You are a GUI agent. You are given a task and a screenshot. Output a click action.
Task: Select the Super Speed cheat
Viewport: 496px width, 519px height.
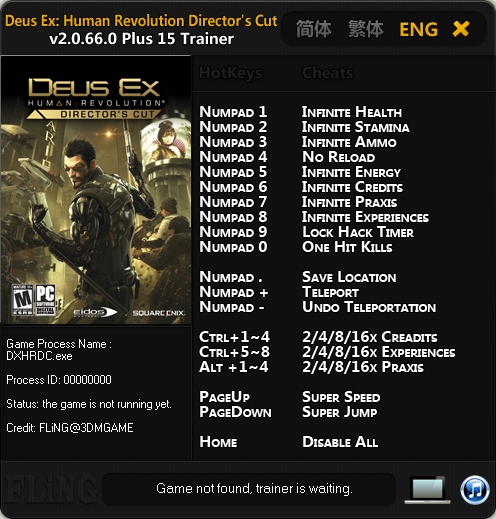click(x=341, y=397)
